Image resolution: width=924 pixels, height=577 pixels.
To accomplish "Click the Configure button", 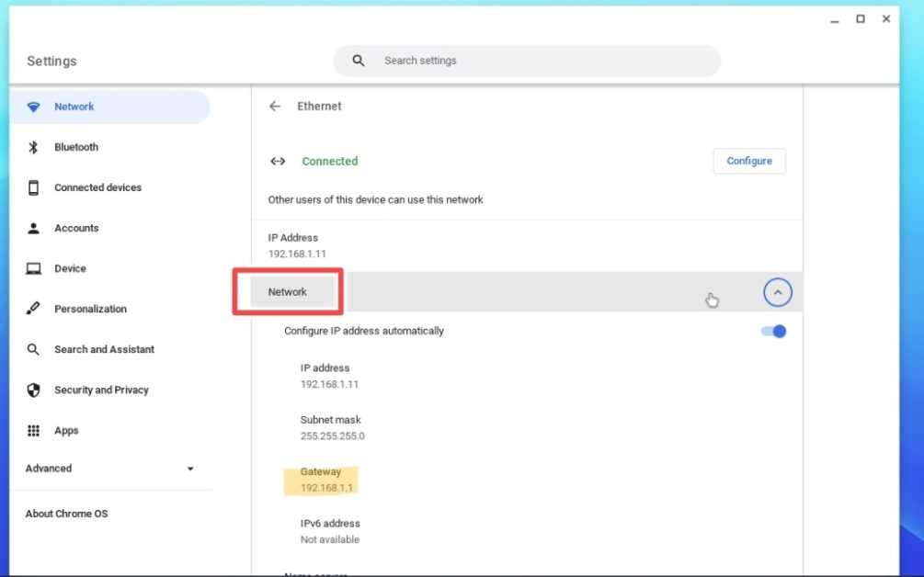I will 749,161.
